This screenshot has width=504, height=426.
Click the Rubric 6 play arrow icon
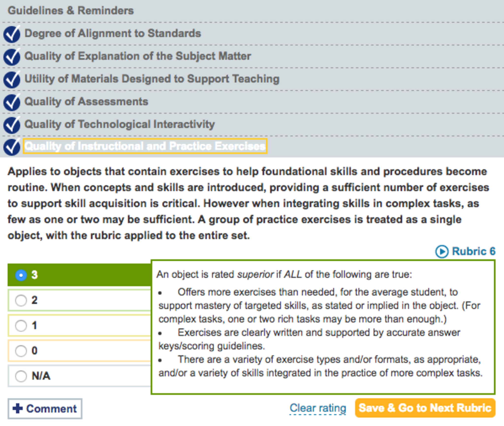point(442,252)
